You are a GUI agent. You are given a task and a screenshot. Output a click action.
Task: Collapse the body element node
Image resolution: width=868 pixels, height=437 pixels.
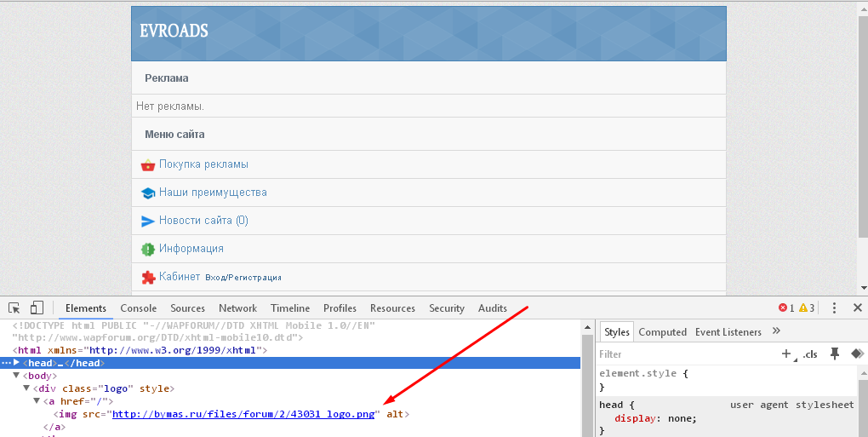pyautogui.click(x=16, y=376)
